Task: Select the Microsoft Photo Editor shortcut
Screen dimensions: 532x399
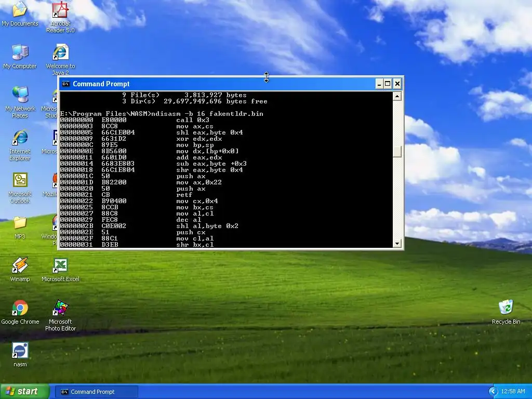Action: pos(60,315)
